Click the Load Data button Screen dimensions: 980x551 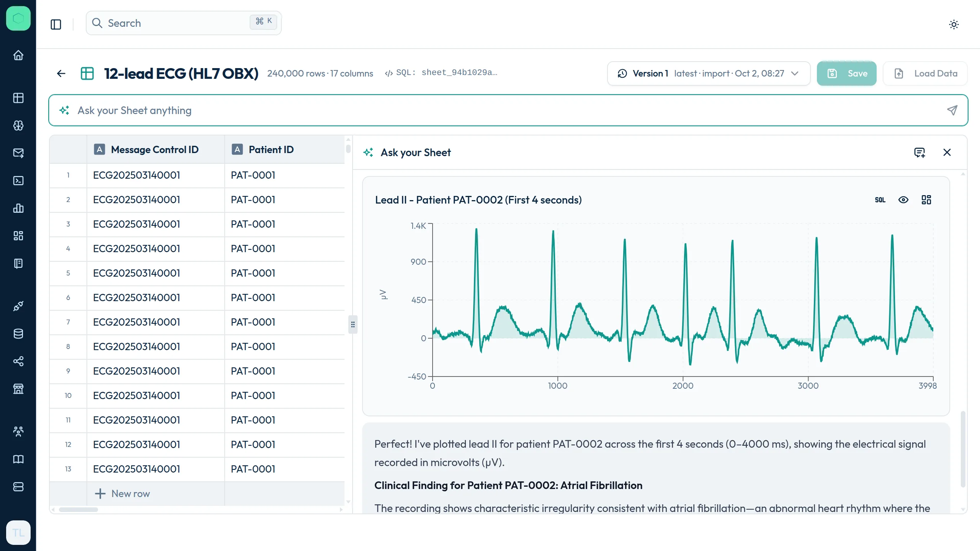click(925, 73)
